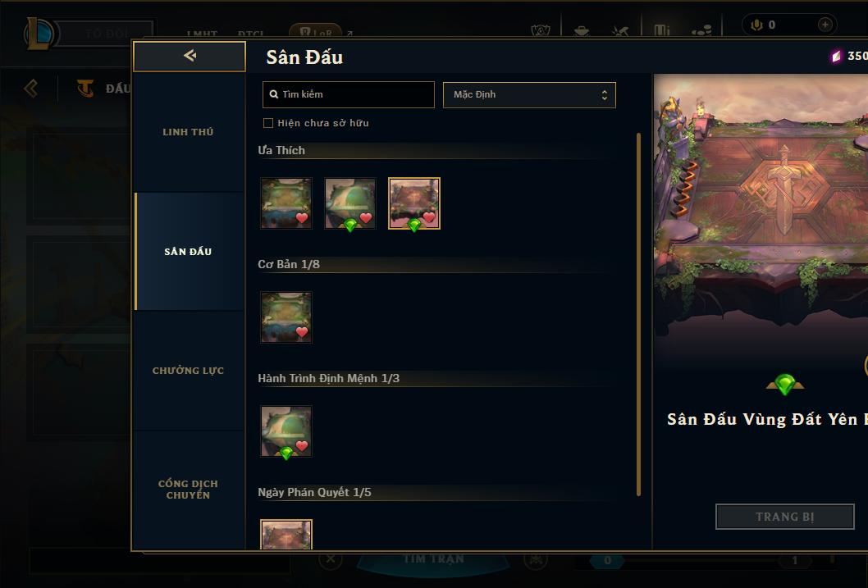Click the back arrow above the sidebar
The height and width of the screenshot is (588, 868).
pyautogui.click(x=190, y=56)
